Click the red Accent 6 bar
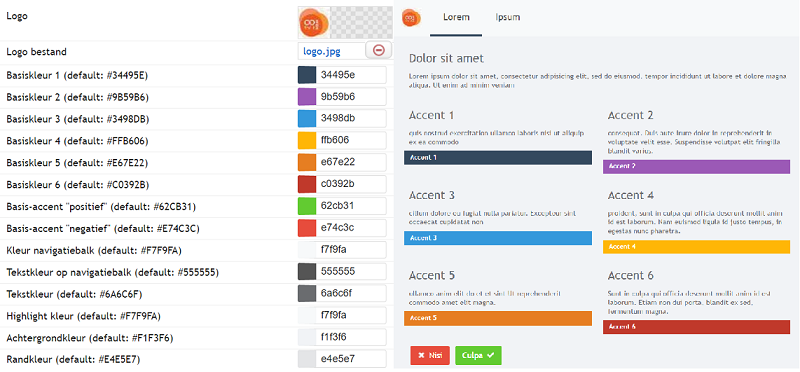Image resolution: width=800 pixels, height=372 pixels. pos(696,327)
